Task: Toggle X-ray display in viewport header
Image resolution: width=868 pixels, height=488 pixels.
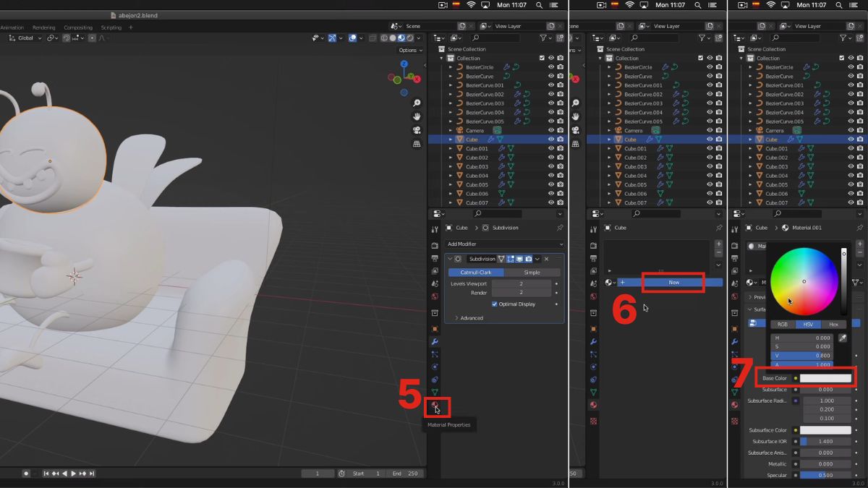Action: pos(372,38)
